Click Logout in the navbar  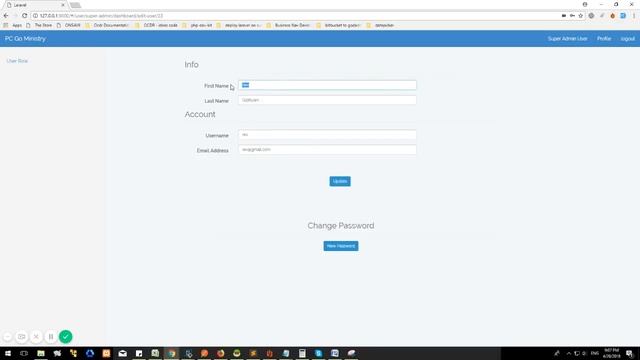(x=627, y=39)
